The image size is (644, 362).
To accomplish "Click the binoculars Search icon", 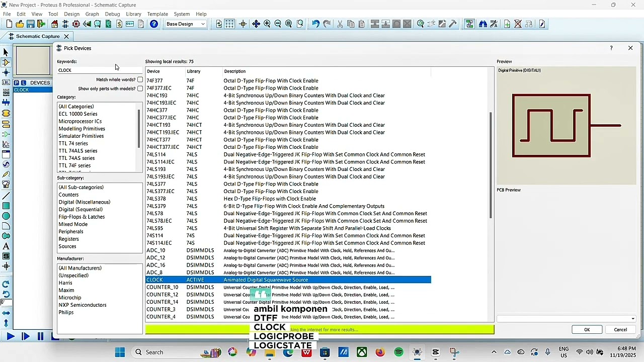I will (483, 24).
